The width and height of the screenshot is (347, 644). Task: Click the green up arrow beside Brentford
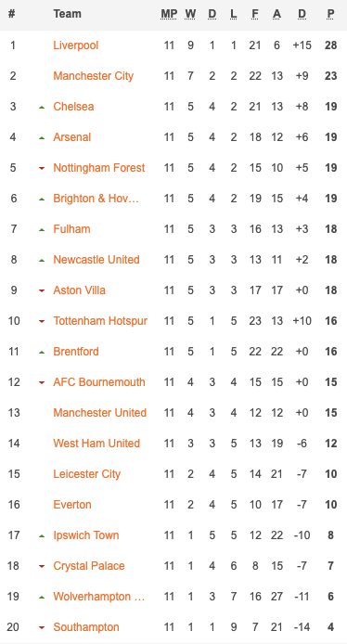[42, 352]
